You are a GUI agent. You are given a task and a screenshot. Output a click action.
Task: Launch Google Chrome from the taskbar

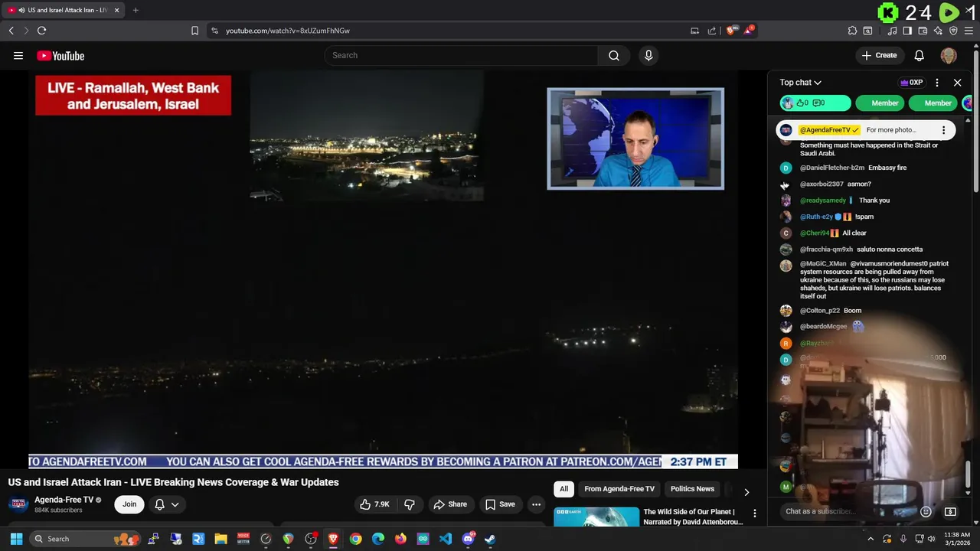(x=355, y=539)
